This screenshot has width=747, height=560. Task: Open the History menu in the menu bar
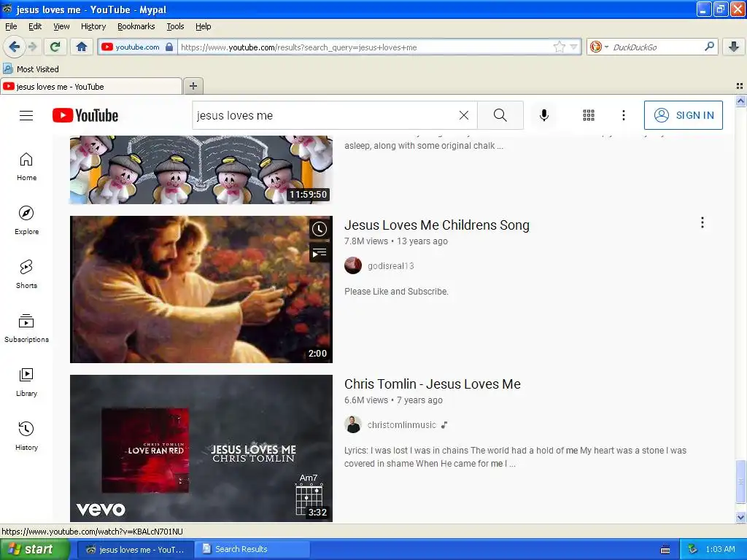click(93, 26)
